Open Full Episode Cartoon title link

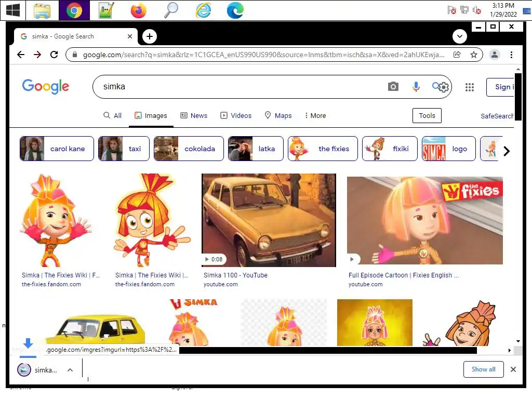(404, 275)
